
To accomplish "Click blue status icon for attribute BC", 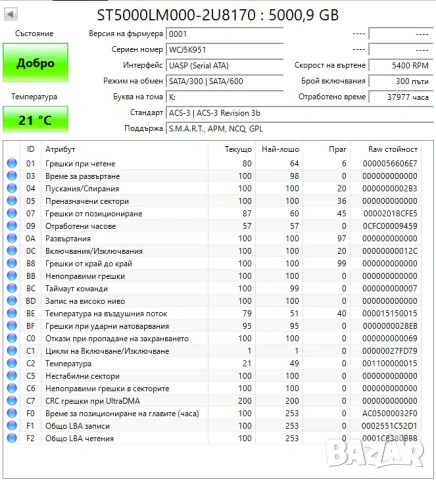I will [12, 288].
